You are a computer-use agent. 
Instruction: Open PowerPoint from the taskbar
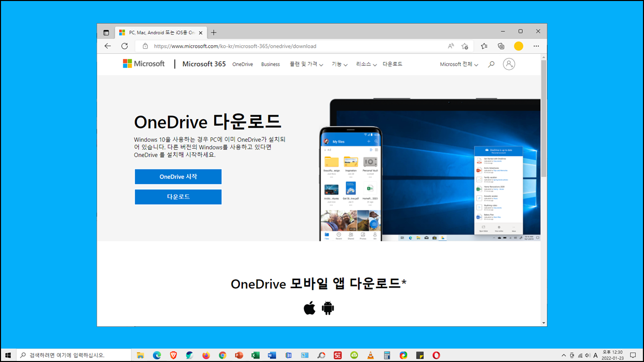coord(239,355)
